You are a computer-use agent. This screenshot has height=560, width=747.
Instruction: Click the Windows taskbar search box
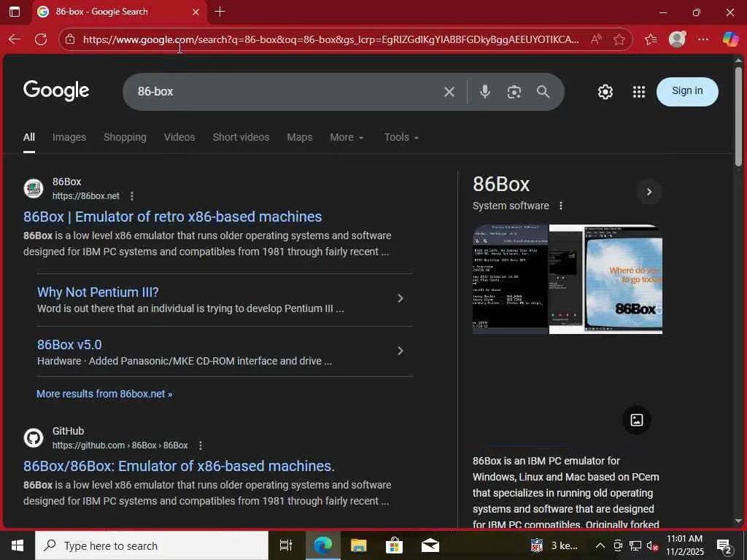(152, 545)
